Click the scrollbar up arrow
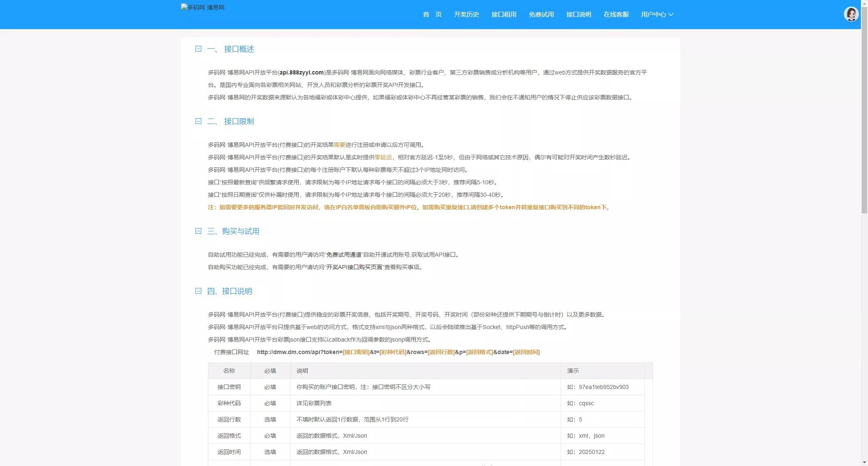Screen dimensions: 868x466 (864, 4)
